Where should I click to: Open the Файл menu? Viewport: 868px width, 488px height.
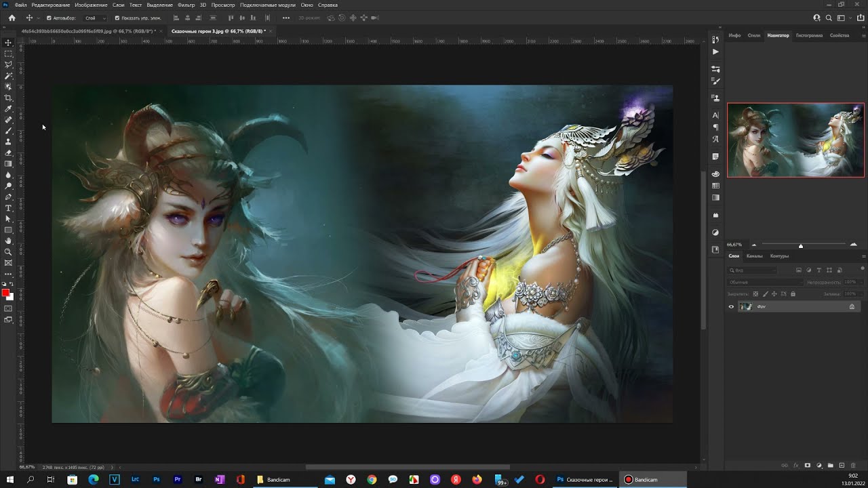pos(20,5)
